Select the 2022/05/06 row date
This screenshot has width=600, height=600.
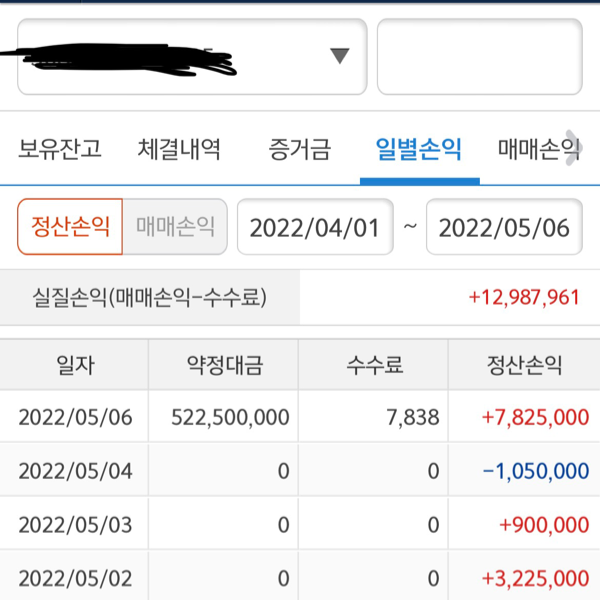point(75,417)
